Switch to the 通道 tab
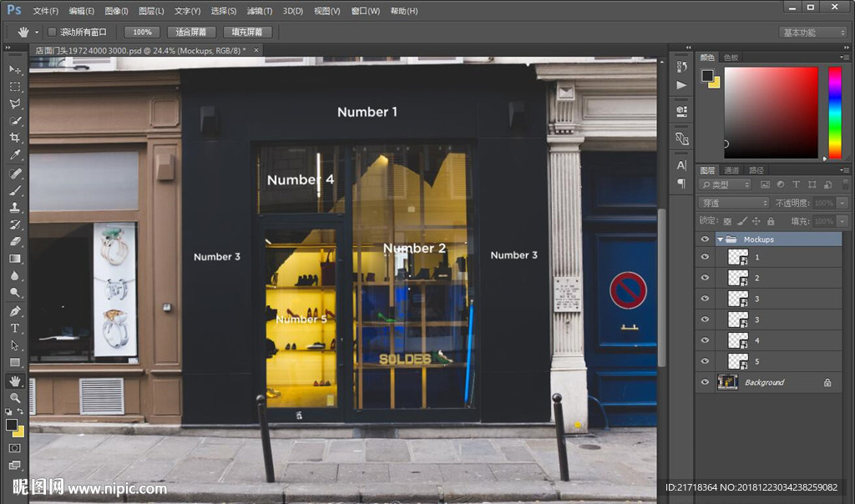This screenshot has width=855, height=504. tap(731, 170)
